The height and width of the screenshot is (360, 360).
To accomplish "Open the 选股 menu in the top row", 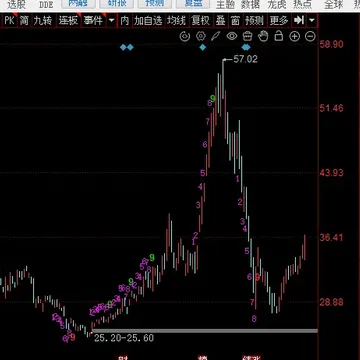I will (x=17, y=4).
